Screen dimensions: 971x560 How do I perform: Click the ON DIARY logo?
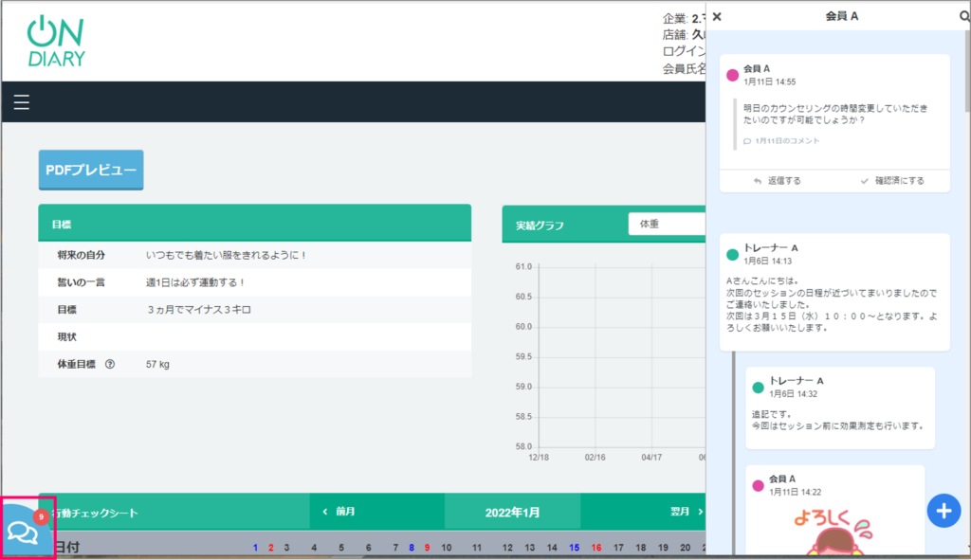(56, 42)
